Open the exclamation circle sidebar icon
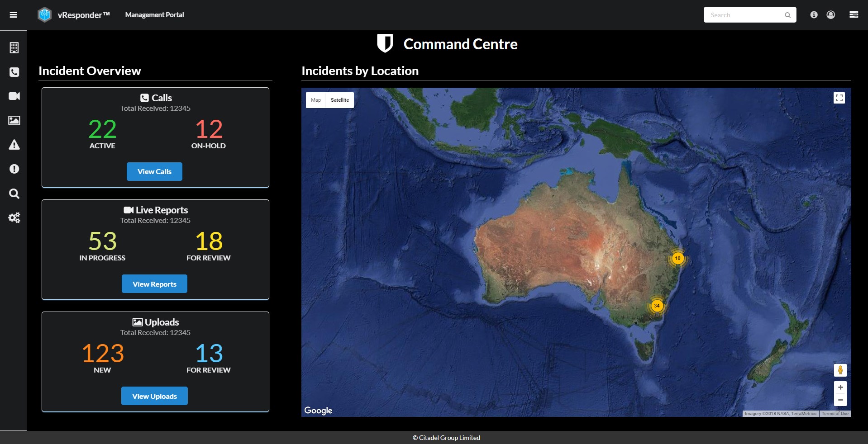Viewport: 868px width, 444px height. coord(14,169)
